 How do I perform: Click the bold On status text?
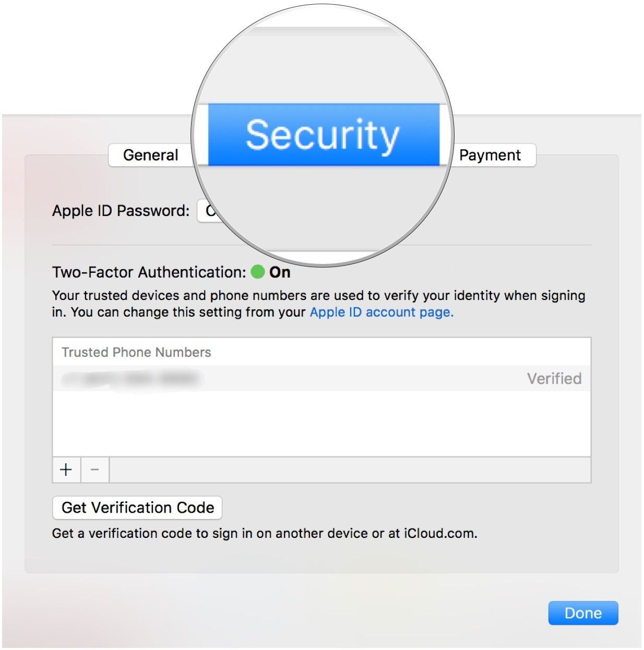pyautogui.click(x=280, y=272)
